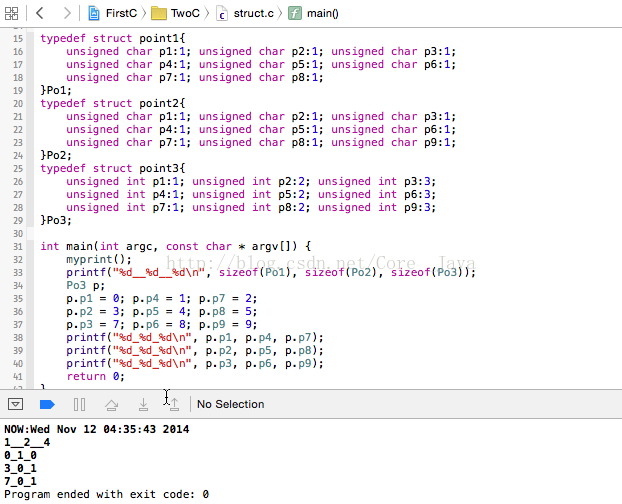
Task: Open the main() symbol jump menu
Action: [320, 13]
